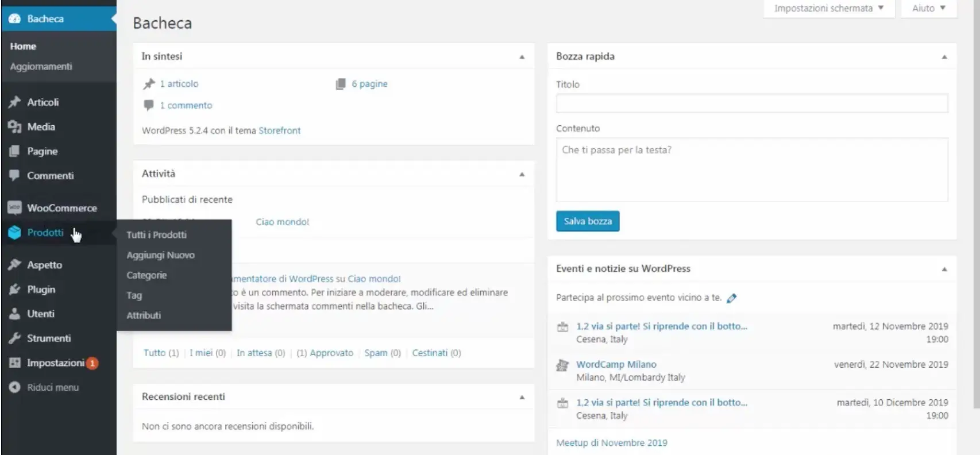Filter comments by Approvato
The image size is (980, 455).
click(331, 353)
